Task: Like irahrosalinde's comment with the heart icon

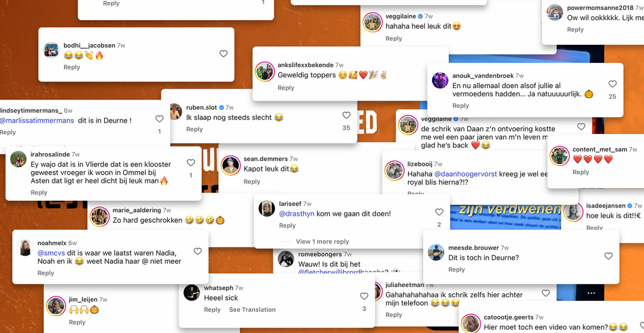Action: 191,162
